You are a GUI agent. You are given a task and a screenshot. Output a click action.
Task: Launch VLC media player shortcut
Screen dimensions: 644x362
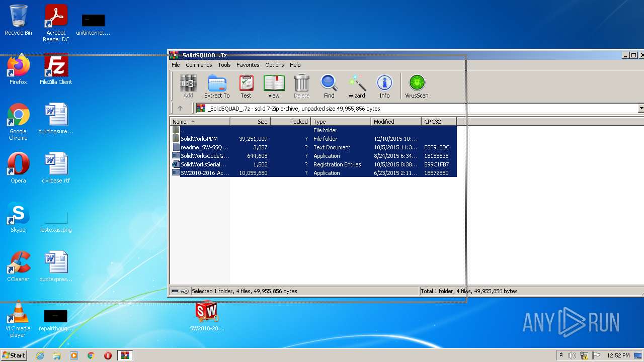click(18, 319)
